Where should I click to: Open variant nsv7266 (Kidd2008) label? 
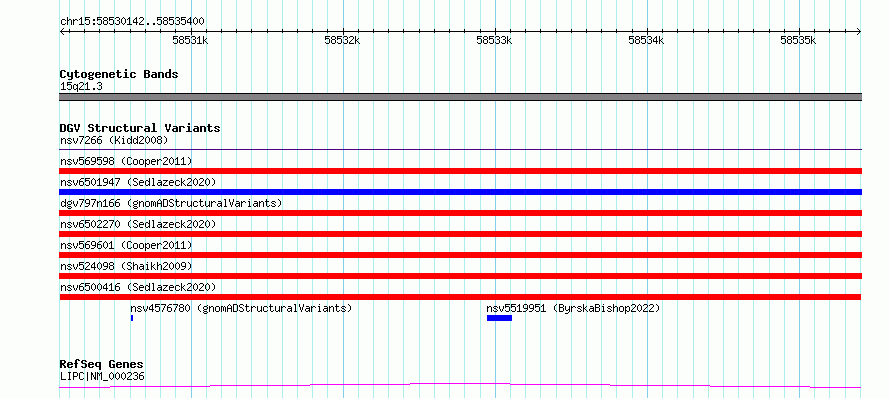point(114,140)
